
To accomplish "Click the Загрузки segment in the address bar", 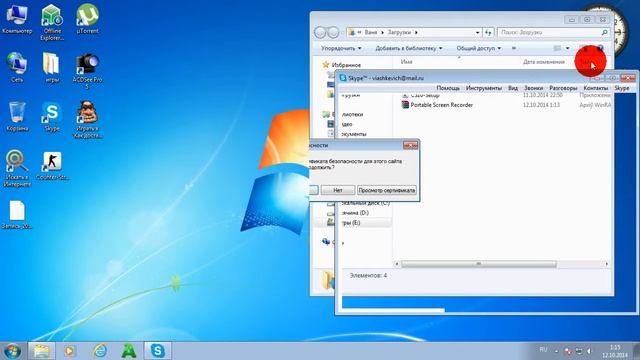I will (x=399, y=32).
